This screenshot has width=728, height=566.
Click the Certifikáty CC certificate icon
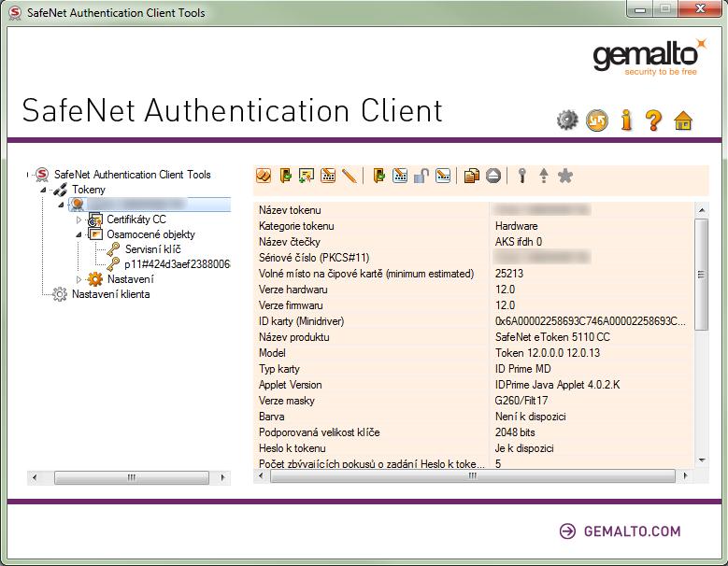tap(95, 219)
